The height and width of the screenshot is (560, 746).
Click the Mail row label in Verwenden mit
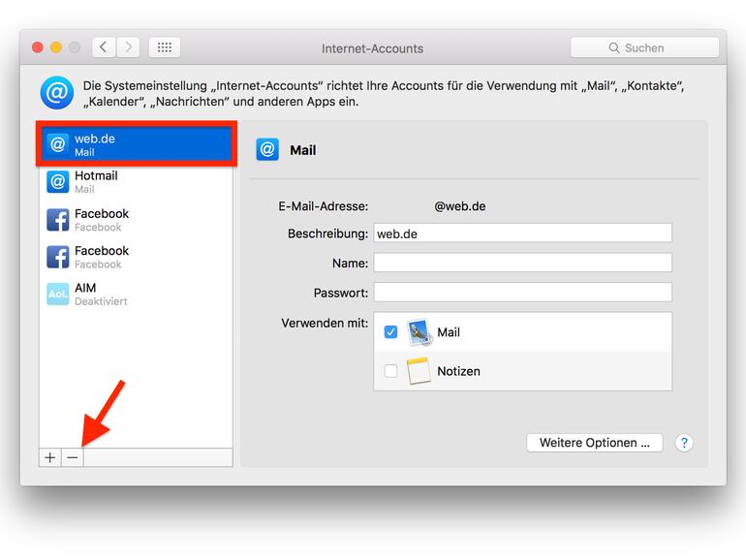(x=449, y=332)
